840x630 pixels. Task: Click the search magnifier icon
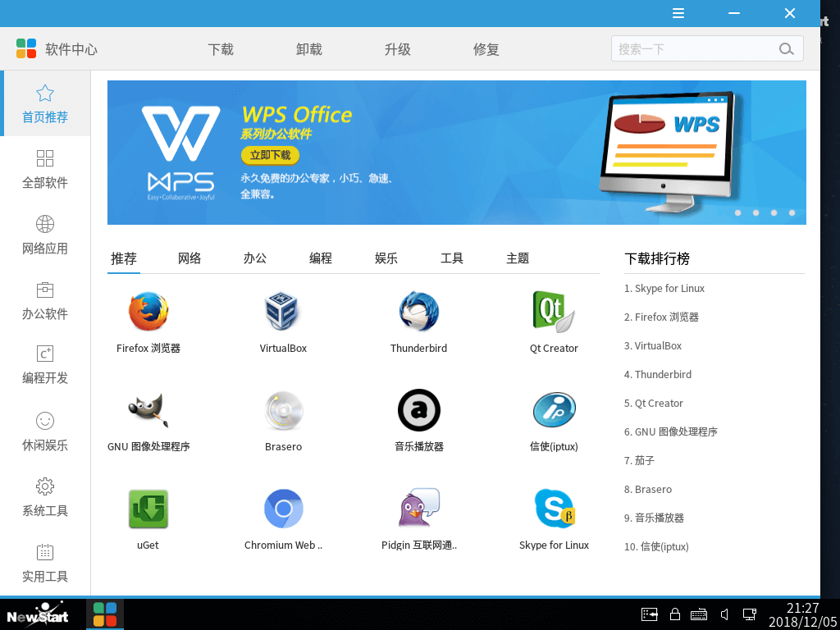(786, 49)
